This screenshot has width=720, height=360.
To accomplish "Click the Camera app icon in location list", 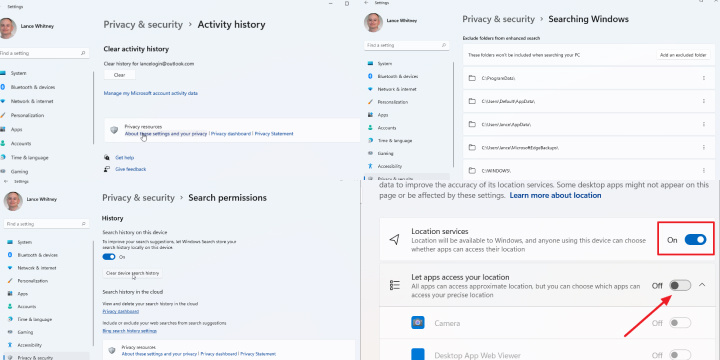I will tap(418, 323).
